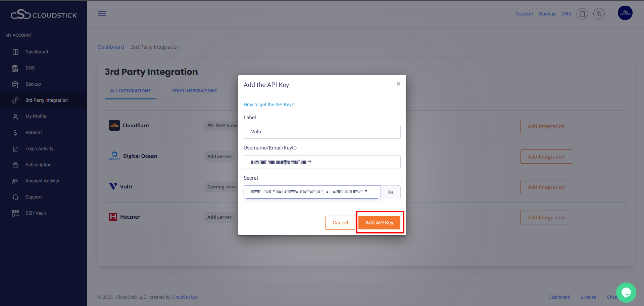644x306 pixels.
Task: Focus the Label input field
Action: click(x=322, y=132)
